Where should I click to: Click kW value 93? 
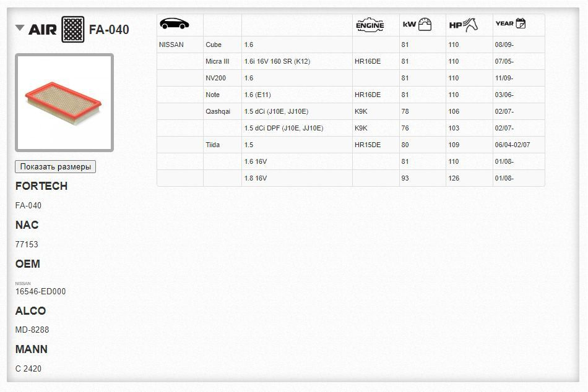[x=405, y=178]
